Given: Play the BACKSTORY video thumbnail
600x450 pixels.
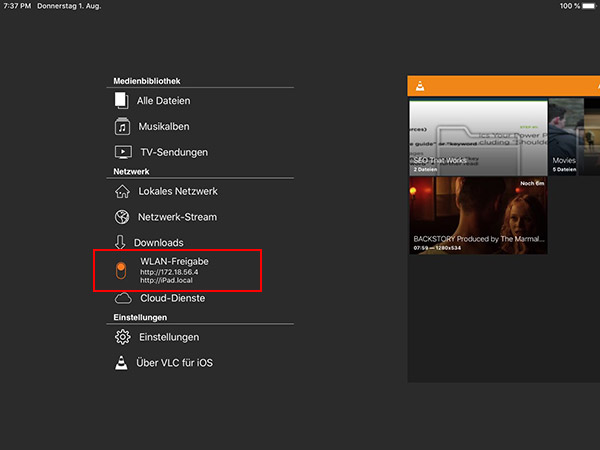Looking at the screenshot, I should (478, 215).
